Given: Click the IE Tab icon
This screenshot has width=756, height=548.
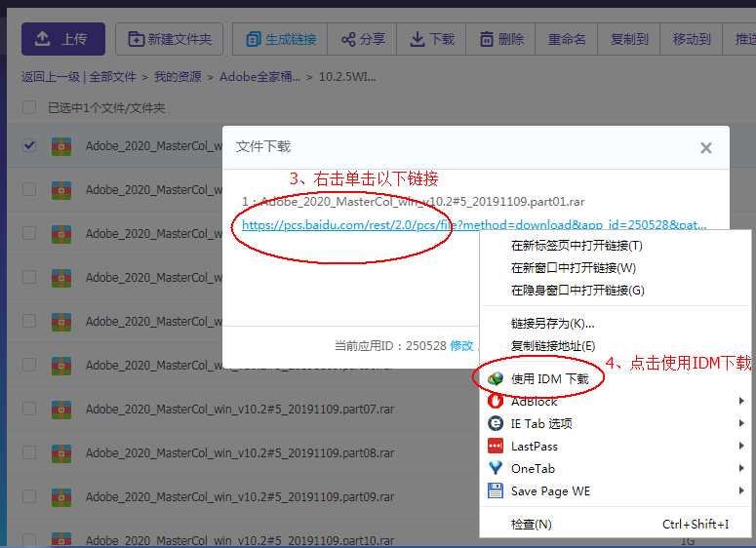Looking at the screenshot, I should (496, 423).
